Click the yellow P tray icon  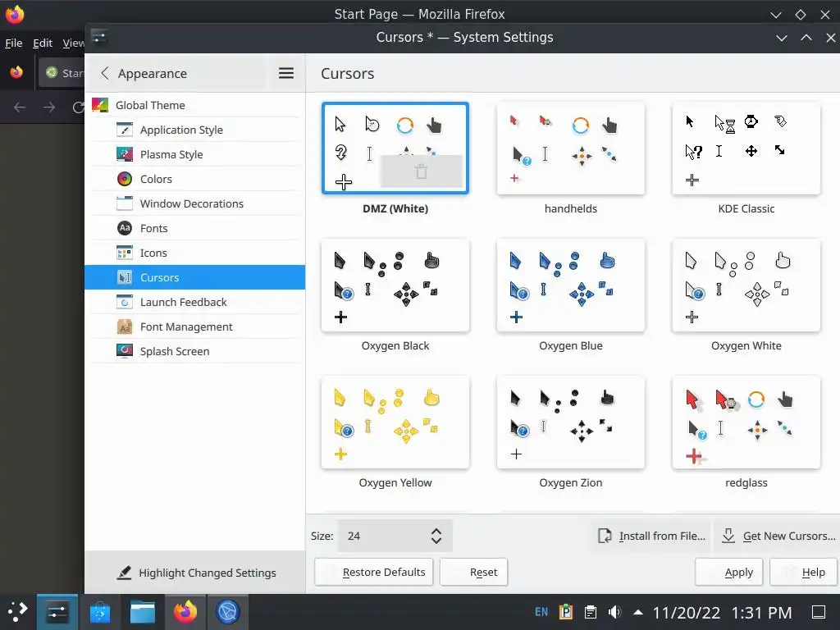coord(566,612)
